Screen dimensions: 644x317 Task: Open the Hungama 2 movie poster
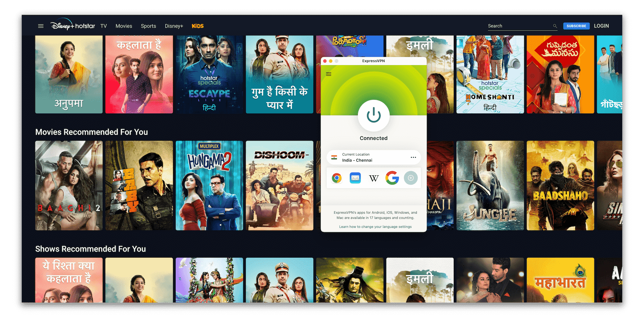tap(209, 185)
